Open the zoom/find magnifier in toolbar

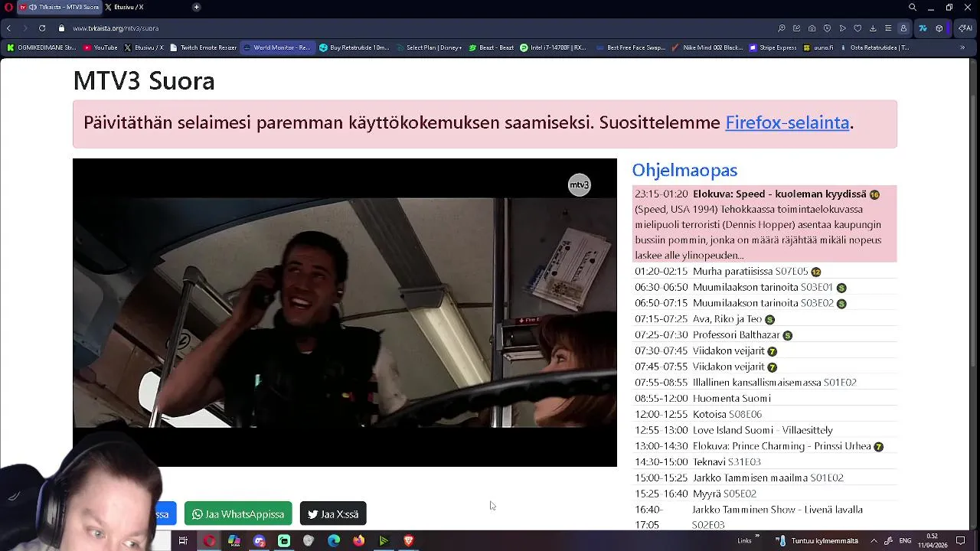781,28
